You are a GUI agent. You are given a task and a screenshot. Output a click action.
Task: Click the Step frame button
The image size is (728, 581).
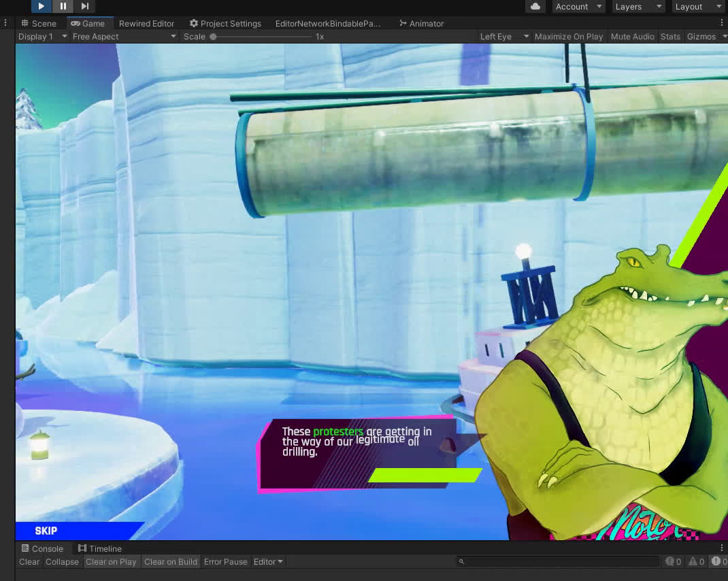[84, 6]
